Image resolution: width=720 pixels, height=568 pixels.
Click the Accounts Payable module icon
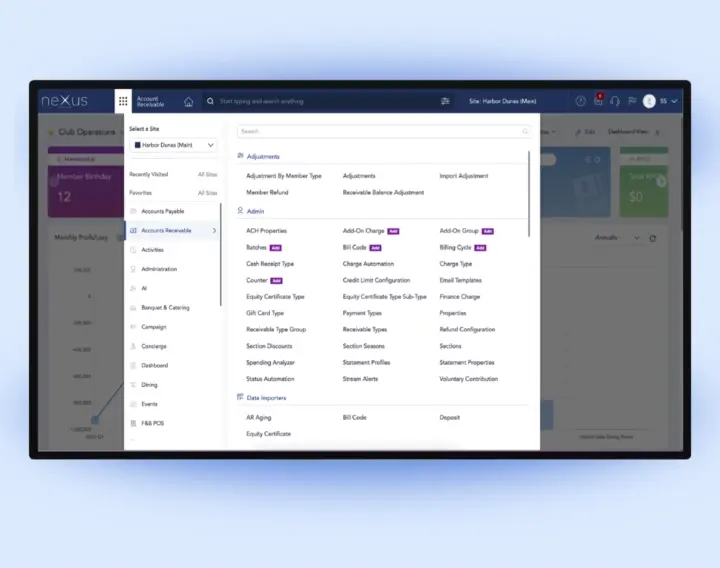click(x=133, y=211)
